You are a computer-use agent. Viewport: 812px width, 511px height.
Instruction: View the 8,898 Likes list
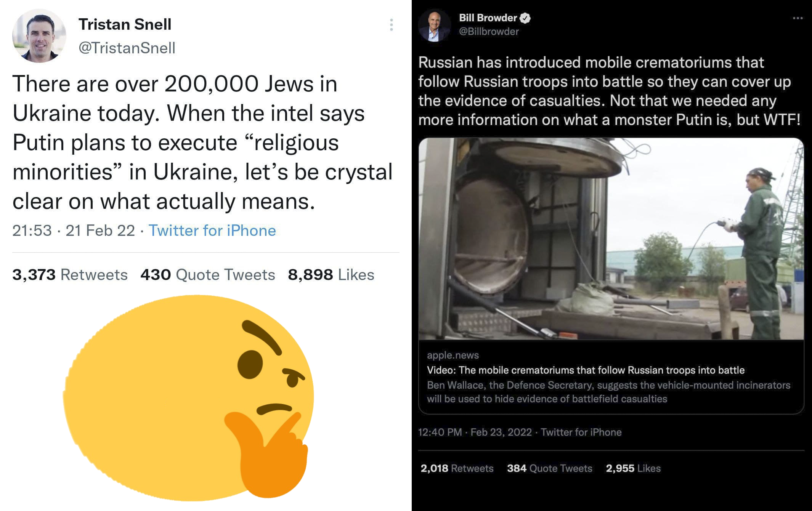click(x=331, y=275)
